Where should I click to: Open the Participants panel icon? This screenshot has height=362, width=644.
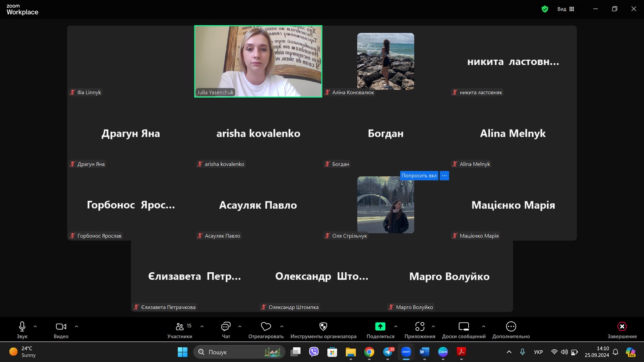tap(180, 327)
